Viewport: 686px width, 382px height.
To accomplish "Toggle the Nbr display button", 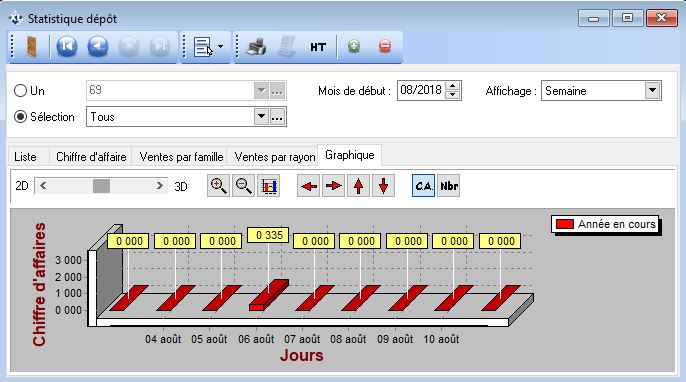I will [x=449, y=186].
